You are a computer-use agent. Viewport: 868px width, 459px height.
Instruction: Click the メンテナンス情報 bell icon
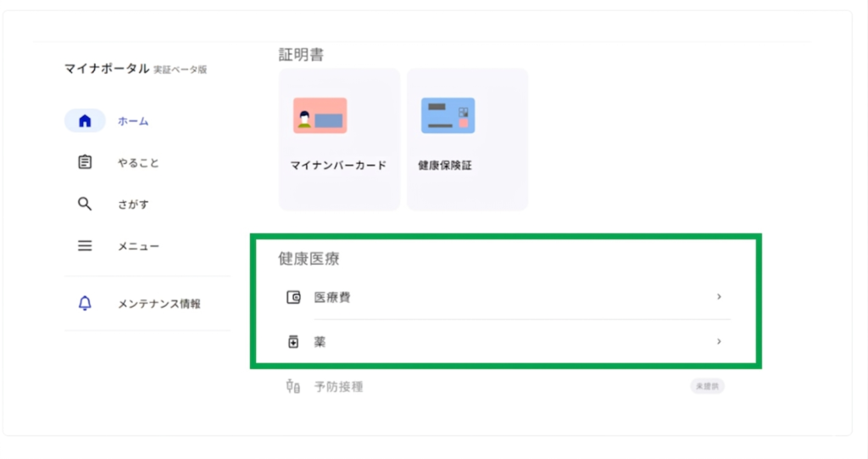[85, 304]
